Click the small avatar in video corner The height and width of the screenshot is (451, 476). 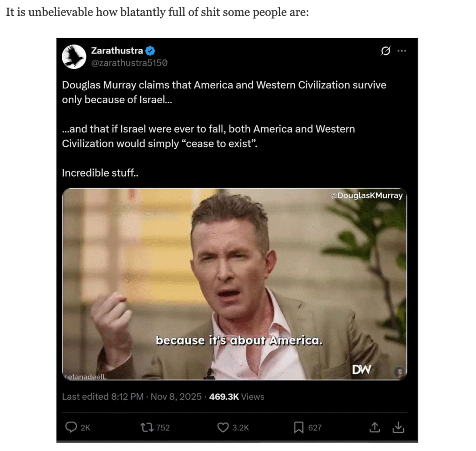399,372
